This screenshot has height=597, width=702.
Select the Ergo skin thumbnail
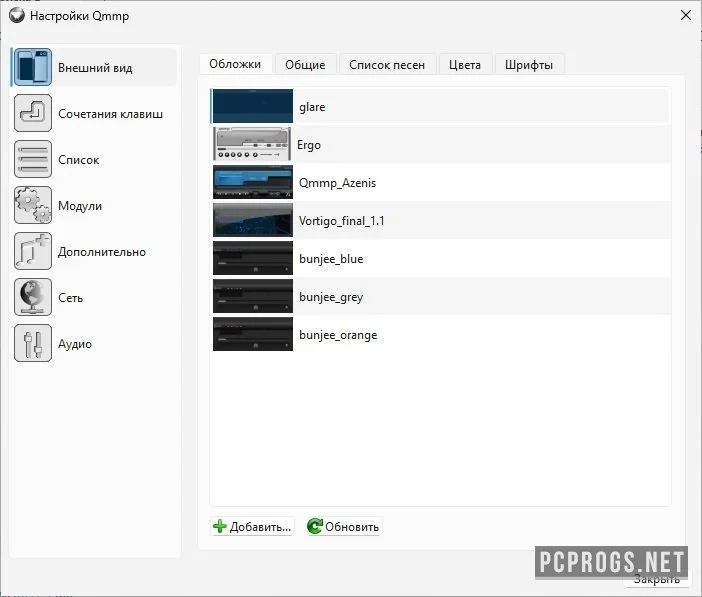coord(253,144)
